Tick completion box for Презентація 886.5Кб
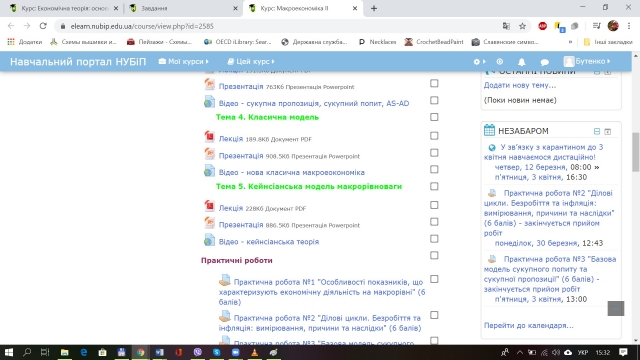This screenshot has height=360, width=640. click(x=434, y=222)
